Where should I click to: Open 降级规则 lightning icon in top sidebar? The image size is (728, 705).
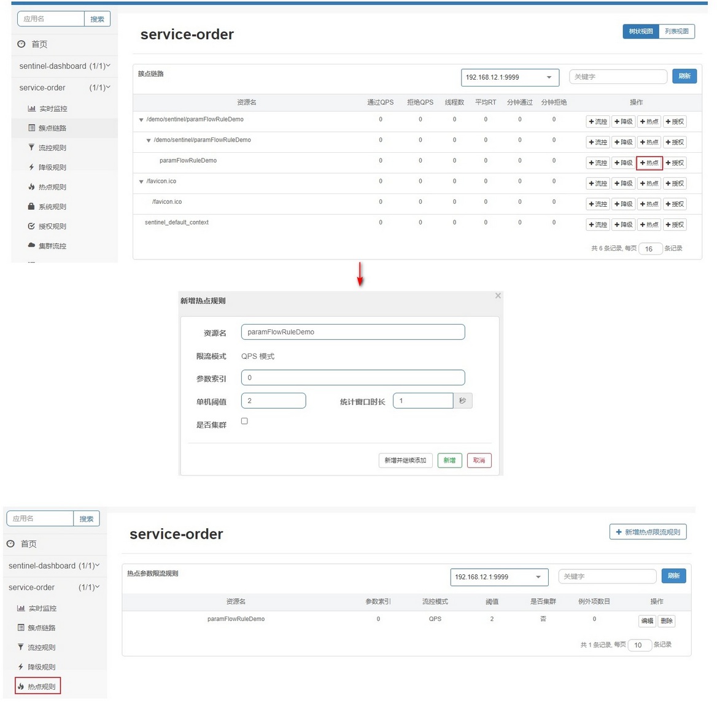coord(31,167)
